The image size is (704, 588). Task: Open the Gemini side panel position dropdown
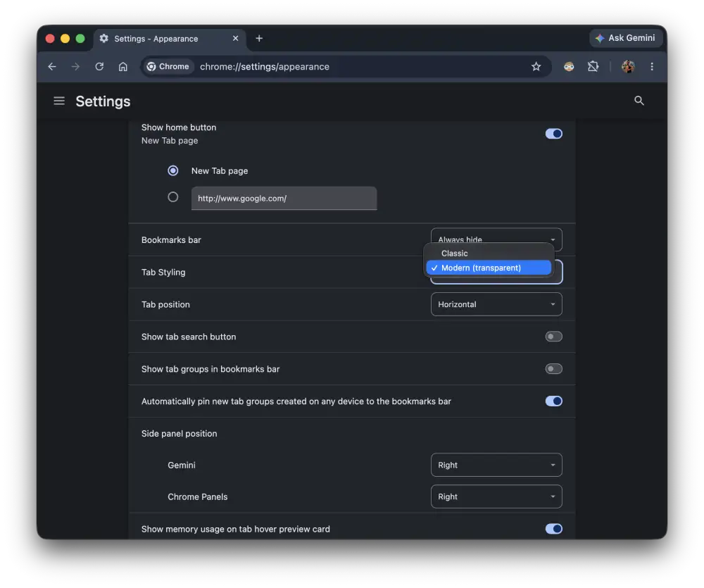(x=496, y=465)
